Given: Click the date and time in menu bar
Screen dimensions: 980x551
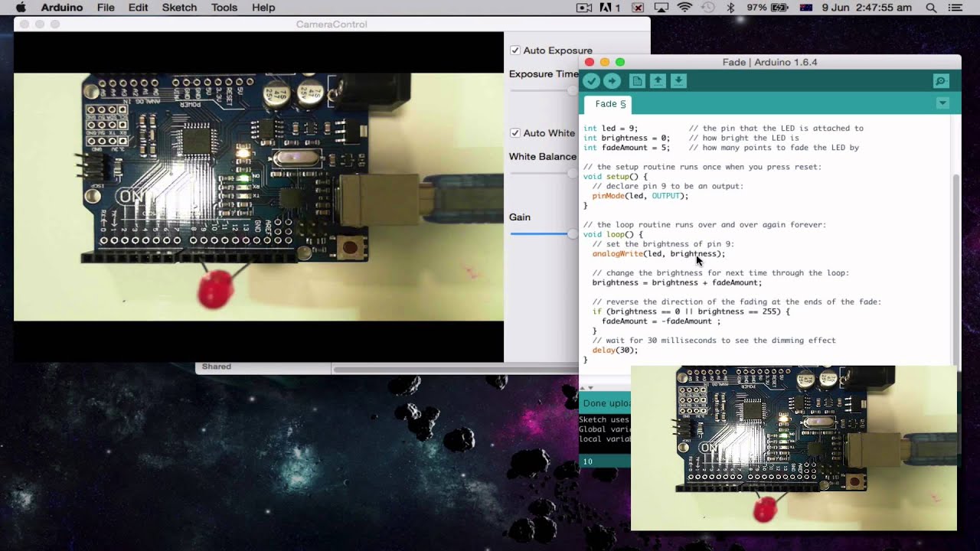Looking at the screenshot, I should (x=867, y=8).
